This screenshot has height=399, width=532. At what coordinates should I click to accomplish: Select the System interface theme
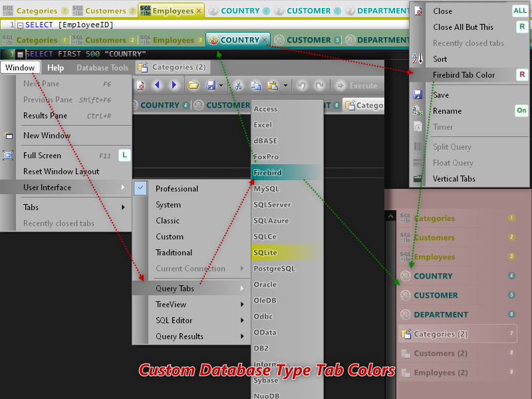[168, 205]
